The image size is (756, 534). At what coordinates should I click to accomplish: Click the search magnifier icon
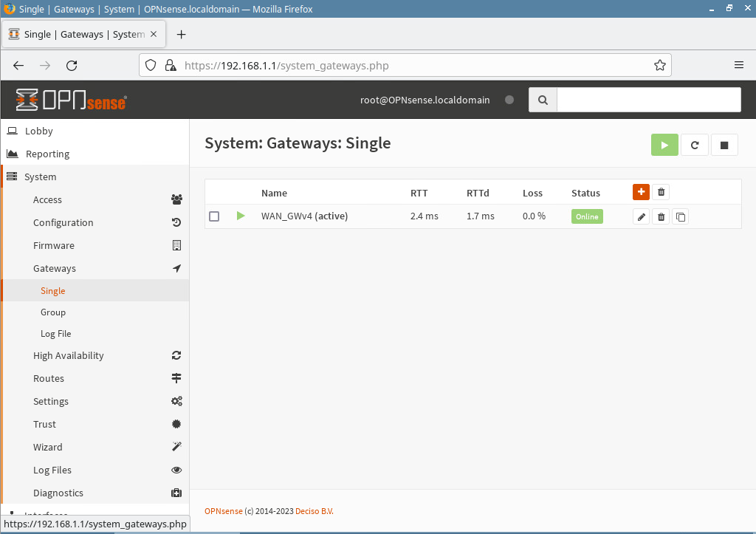543,100
